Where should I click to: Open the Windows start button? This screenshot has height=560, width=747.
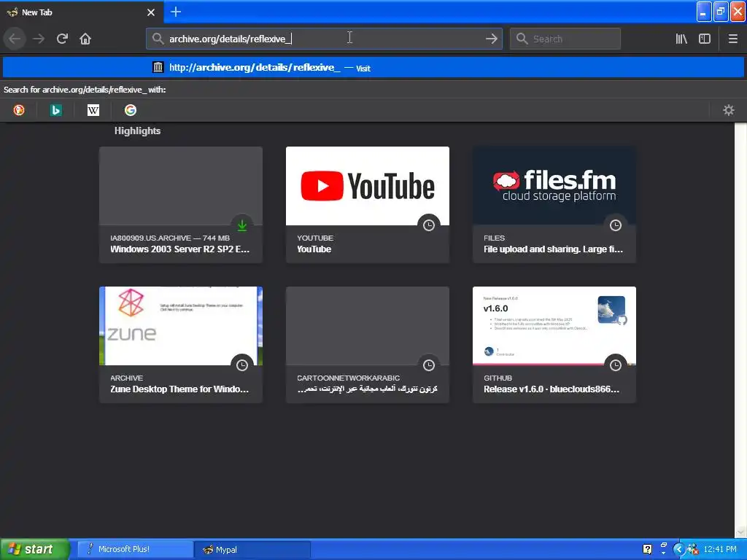pos(34,549)
